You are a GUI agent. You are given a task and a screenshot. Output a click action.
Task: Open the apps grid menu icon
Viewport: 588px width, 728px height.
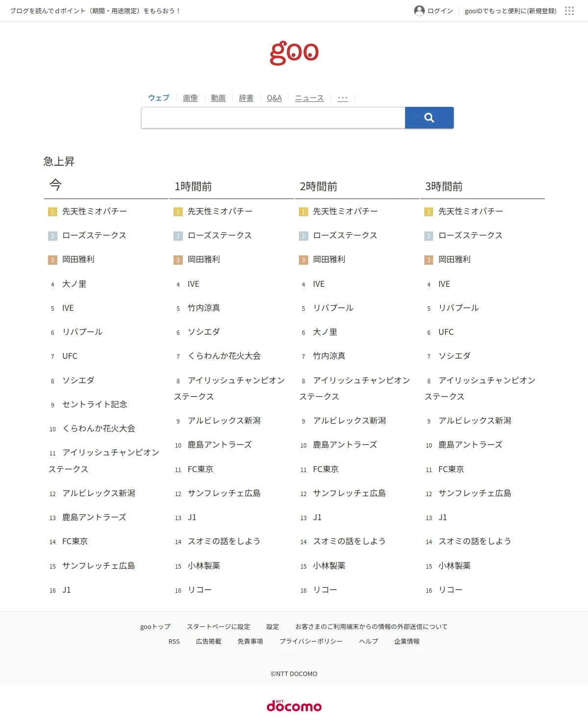569,11
